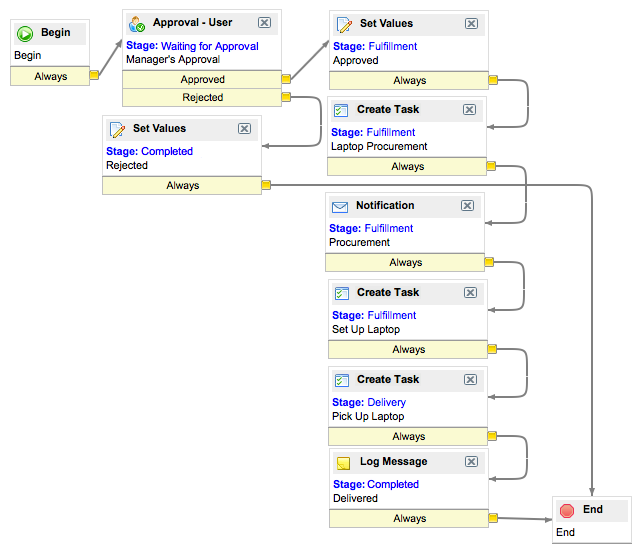Select the Approved condition bar
The height and width of the screenshot is (555, 640).
pos(202,79)
